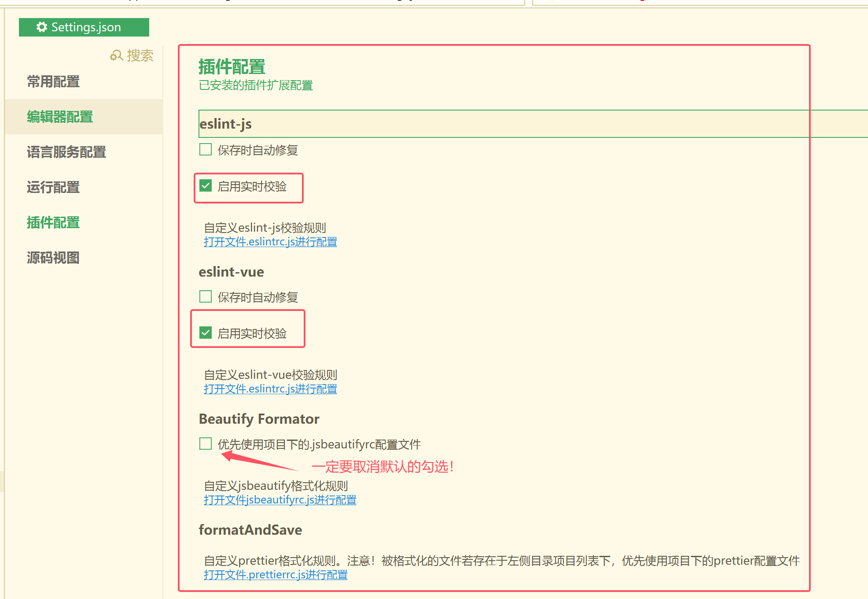868x599 pixels.
Task: Enable eslint-vue 保存时自动修复 checkbox
Action: [x=206, y=296]
